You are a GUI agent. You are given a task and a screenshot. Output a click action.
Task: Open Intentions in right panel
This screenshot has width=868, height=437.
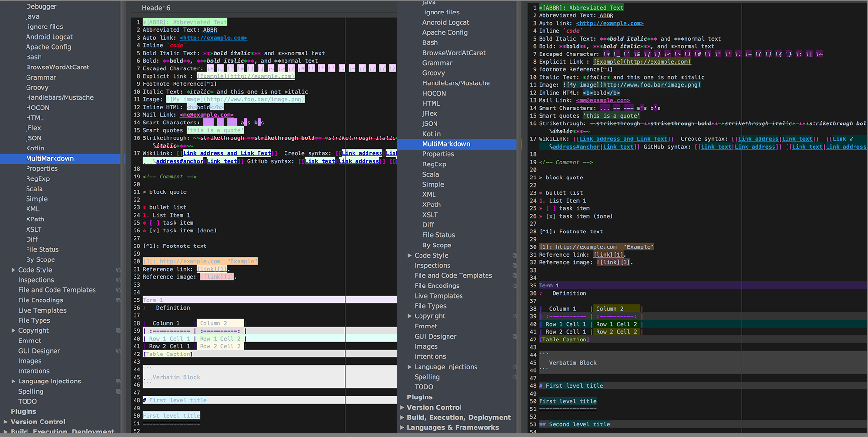pyautogui.click(x=430, y=357)
